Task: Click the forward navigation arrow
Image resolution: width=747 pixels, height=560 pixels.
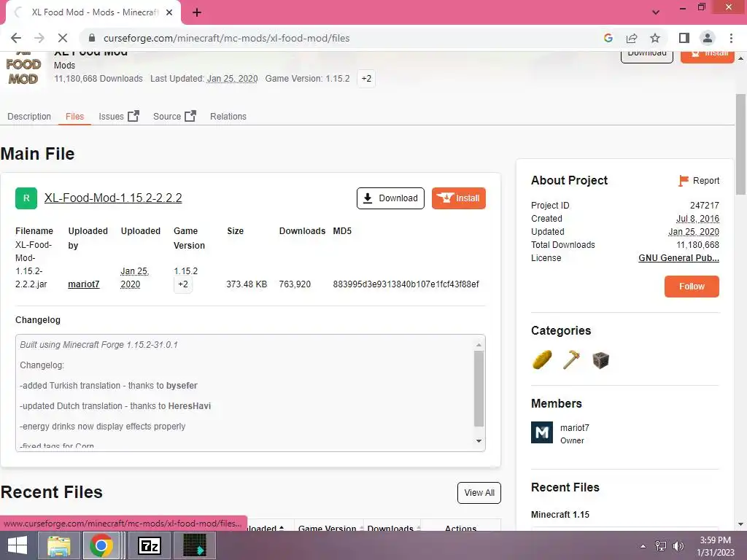Action: click(x=39, y=38)
